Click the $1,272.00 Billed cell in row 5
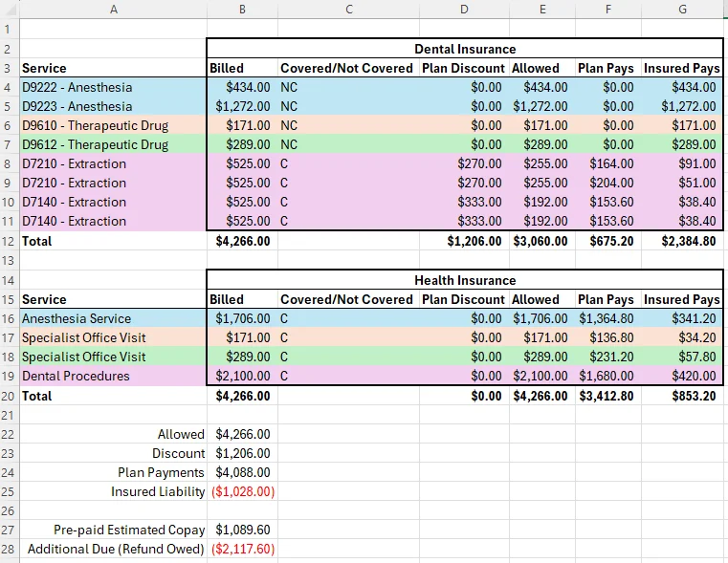Viewport: 728px width, 563px height. (x=242, y=106)
